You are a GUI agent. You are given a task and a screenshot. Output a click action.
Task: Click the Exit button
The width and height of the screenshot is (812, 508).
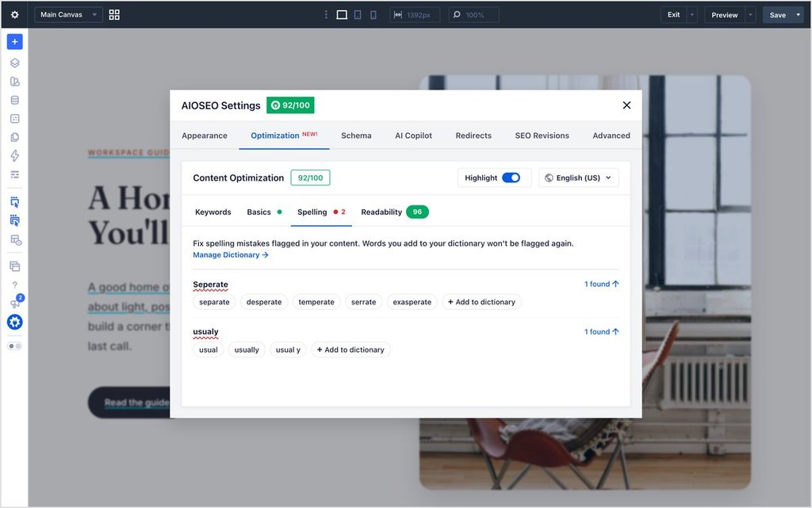[673, 14]
